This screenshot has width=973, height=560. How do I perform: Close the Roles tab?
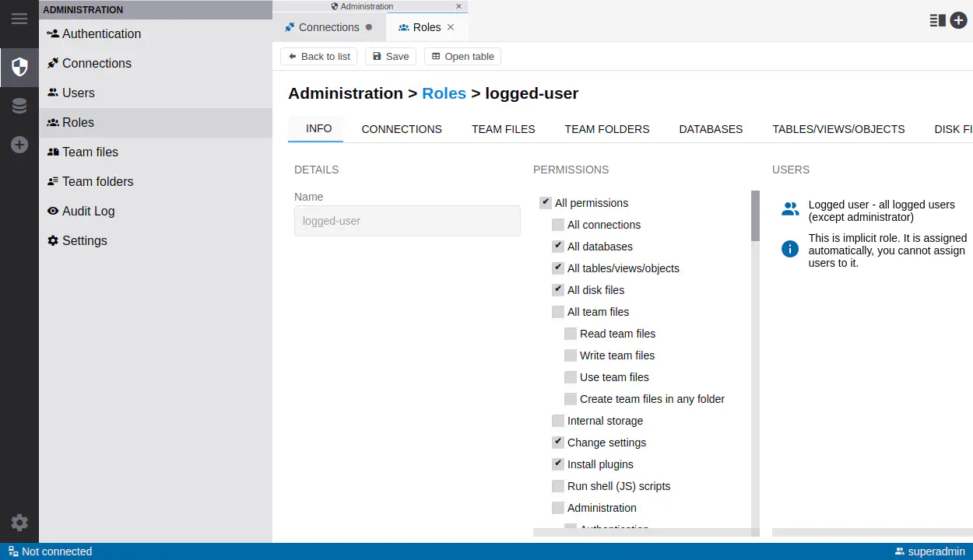pos(451,27)
